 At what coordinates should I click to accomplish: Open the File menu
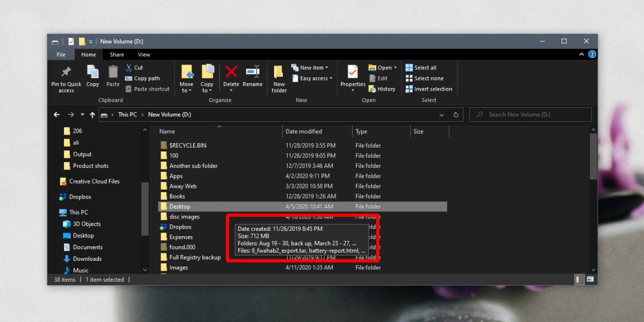click(61, 54)
